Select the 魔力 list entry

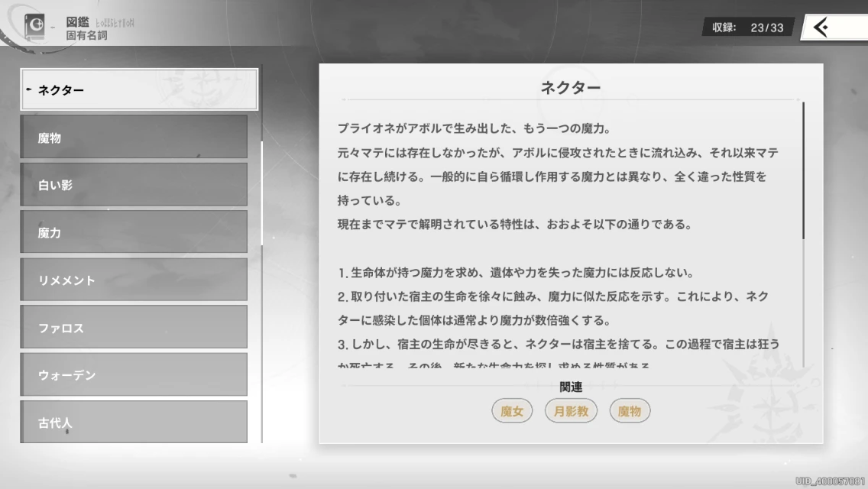coord(134,232)
